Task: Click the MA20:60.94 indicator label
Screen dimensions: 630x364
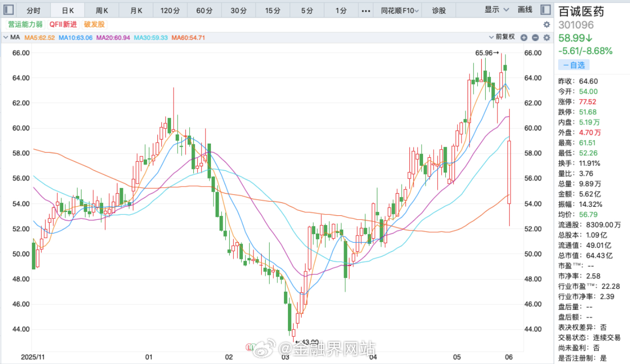Action: tap(113, 37)
